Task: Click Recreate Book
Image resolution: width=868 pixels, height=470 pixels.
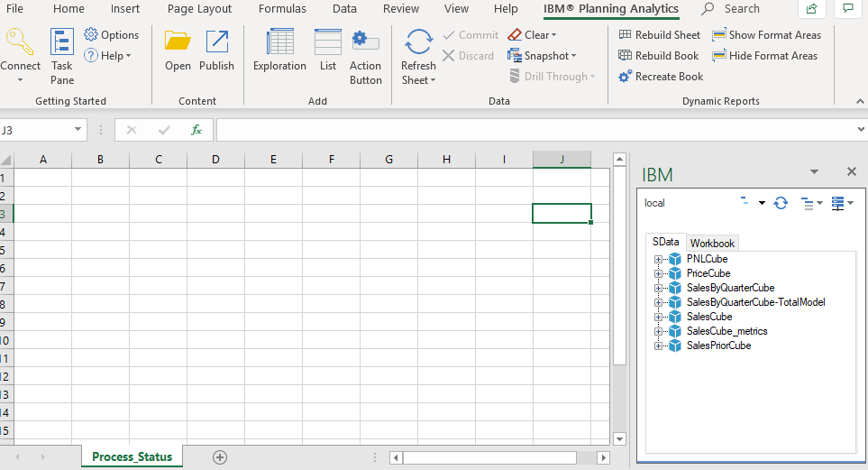Action: (661, 77)
